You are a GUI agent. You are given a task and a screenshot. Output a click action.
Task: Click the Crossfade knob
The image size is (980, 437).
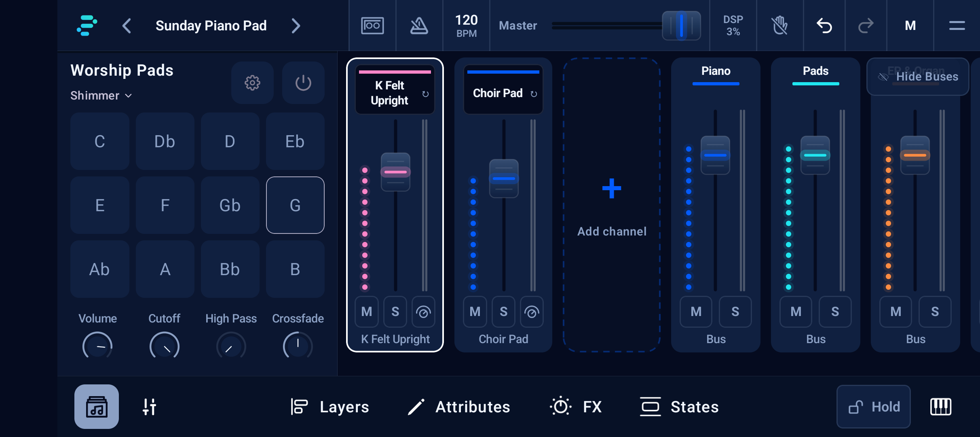[298, 346]
